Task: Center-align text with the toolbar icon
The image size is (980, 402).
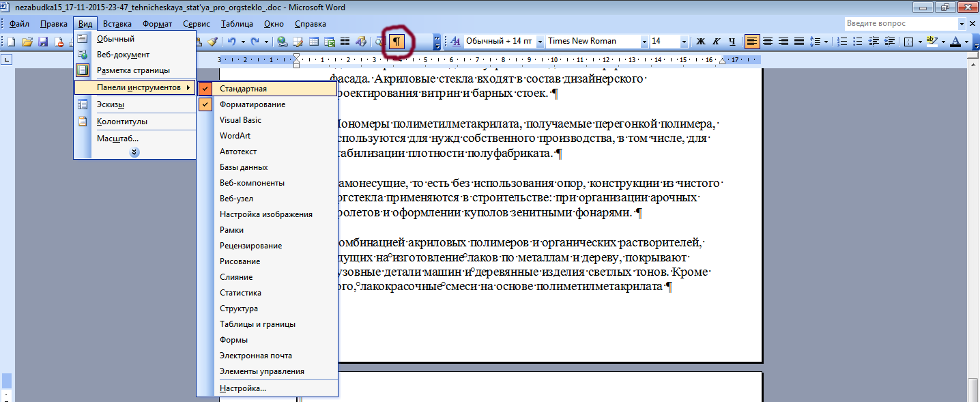Action: click(768, 42)
